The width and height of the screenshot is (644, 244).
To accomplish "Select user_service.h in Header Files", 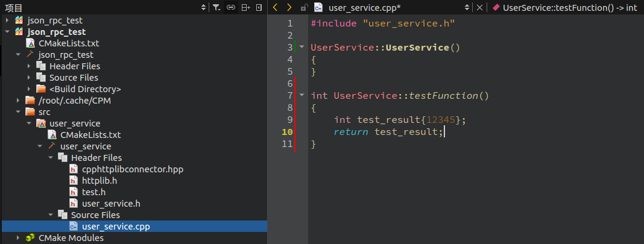I will pos(112,204).
